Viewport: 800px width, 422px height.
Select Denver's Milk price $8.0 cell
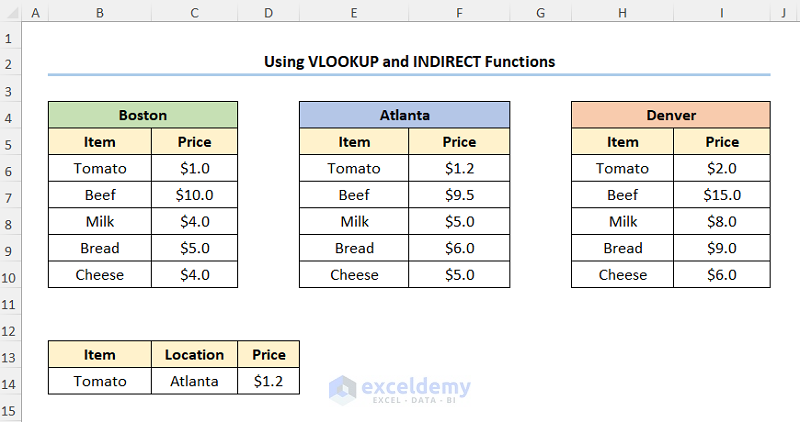(x=721, y=222)
